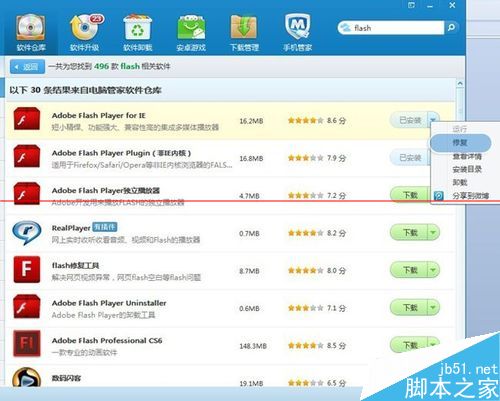Click the weibo icon beside 分享到微博
Screen dimensions: 500x401
tap(439, 196)
